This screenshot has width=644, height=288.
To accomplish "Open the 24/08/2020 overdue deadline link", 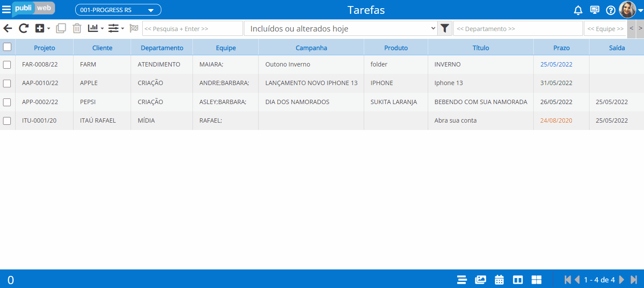I will point(556,120).
